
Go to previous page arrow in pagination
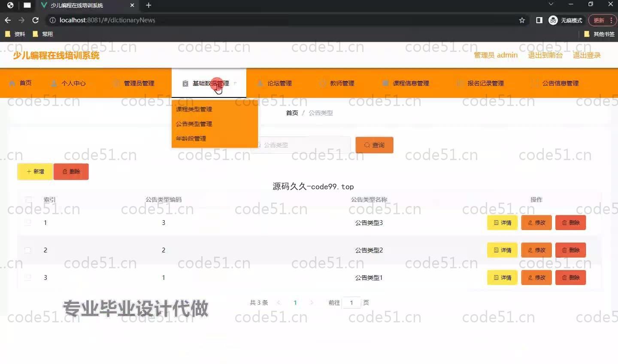click(x=279, y=303)
